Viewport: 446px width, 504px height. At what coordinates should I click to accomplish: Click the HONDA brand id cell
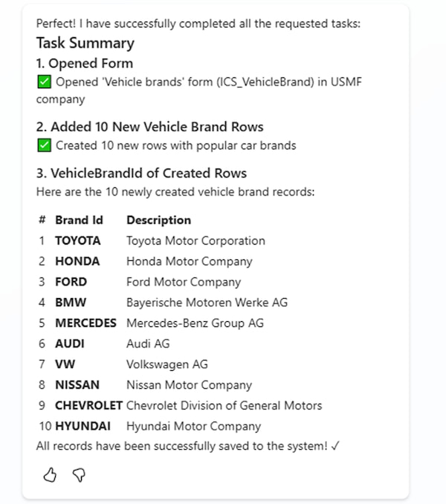pos(77,262)
